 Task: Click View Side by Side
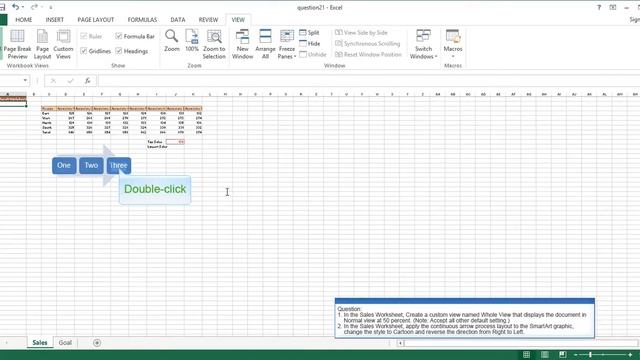pos(361,33)
